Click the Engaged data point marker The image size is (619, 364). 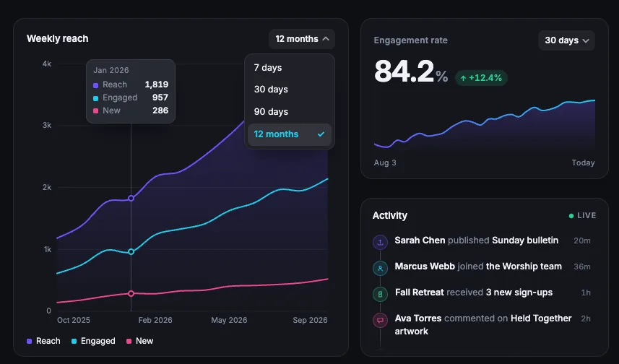pos(131,252)
